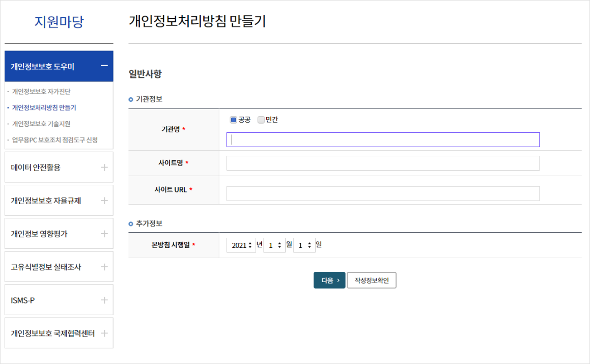Go to 업무용PC 보호조치 점검도구 신청
Viewport: 590px width, 364px height.
pos(55,139)
